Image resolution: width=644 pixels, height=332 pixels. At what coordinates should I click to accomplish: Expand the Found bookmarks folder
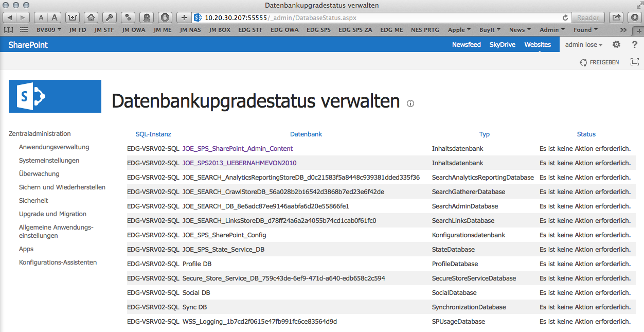(585, 30)
